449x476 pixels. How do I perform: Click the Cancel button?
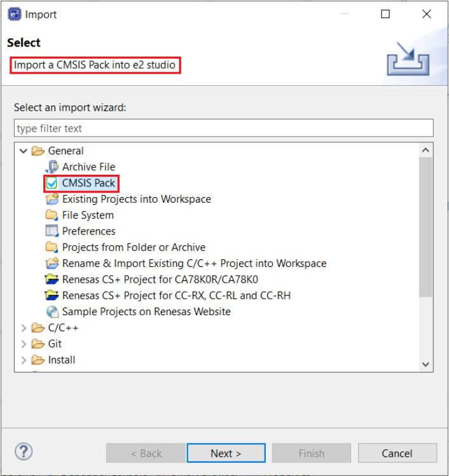pos(397,453)
